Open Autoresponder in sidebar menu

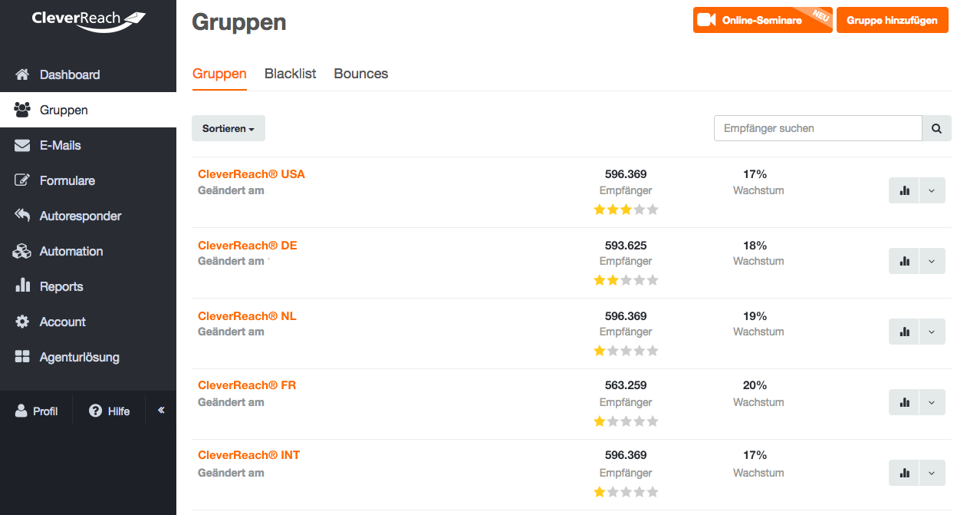tap(88, 216)
